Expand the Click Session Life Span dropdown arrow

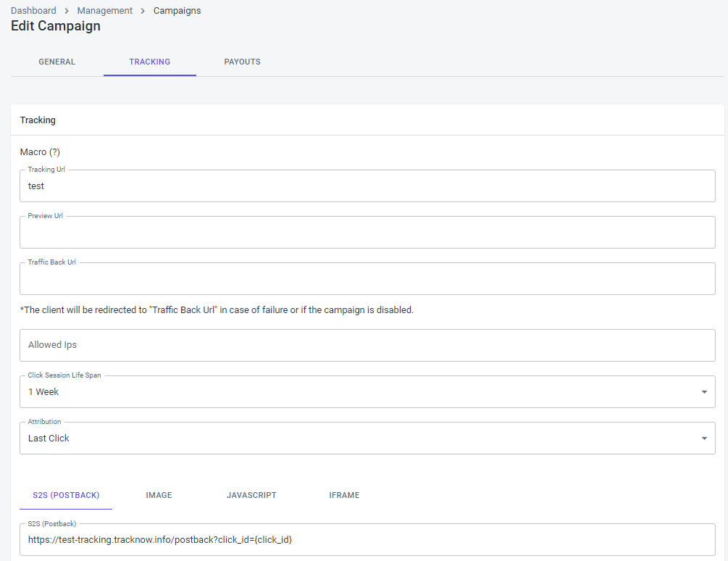click(x=703, y=391)
